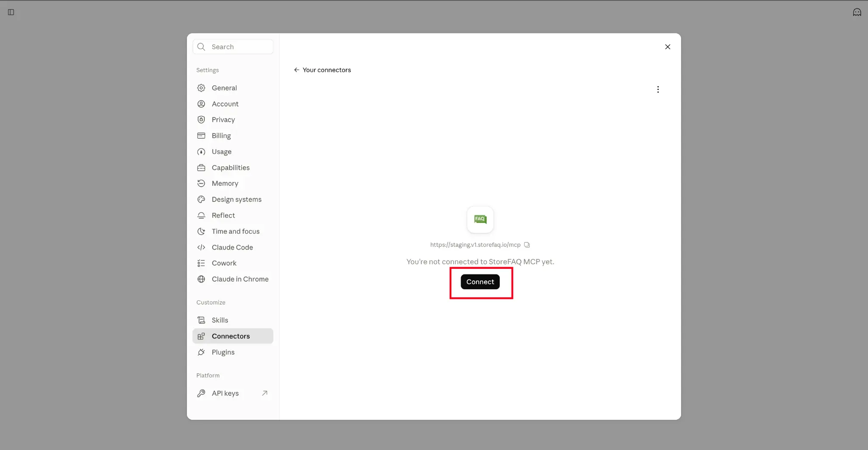Click the Plugins plug icon

click(x=201, y=352)
